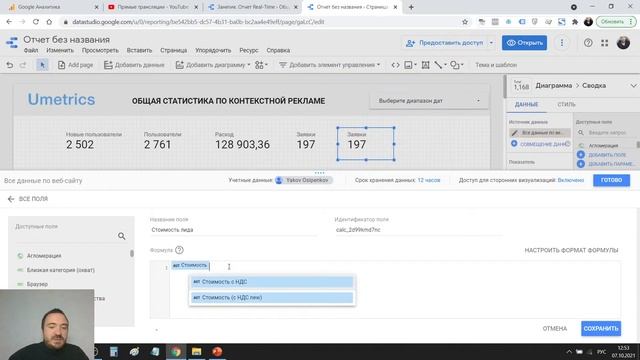Edit the report title Отчет без названия
The image size is (640, 360).
point(67,40)
